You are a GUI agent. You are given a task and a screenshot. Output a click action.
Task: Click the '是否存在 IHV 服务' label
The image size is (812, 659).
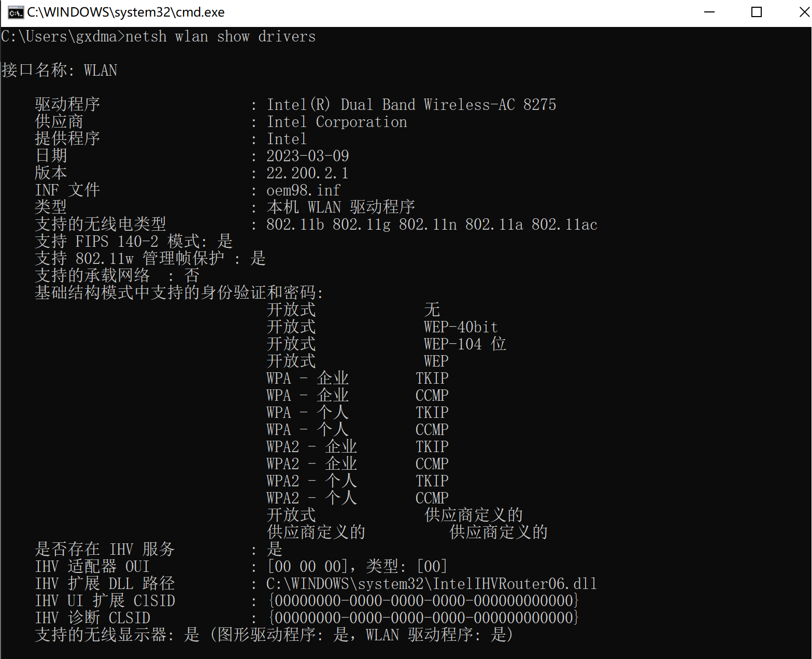coord(105,549)
